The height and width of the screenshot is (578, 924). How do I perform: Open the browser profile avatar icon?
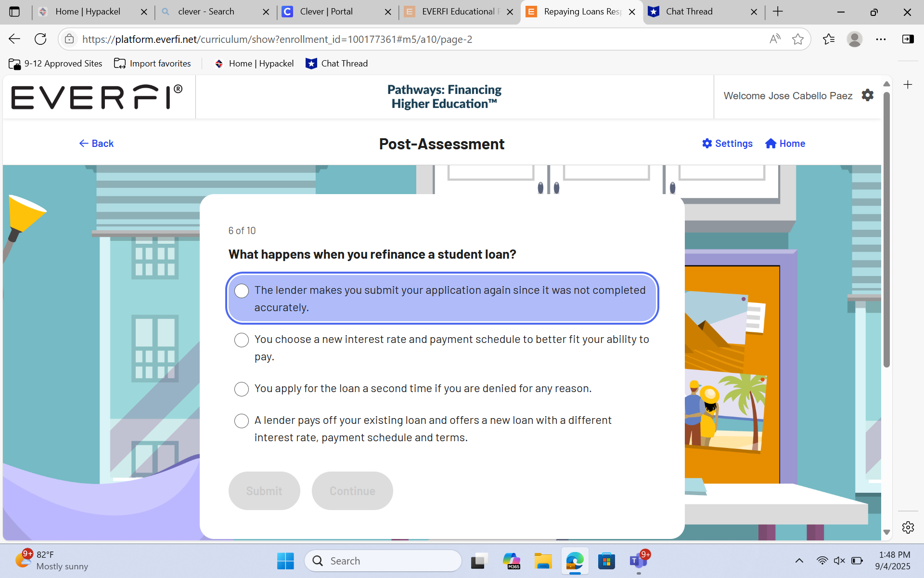click(x=854, y=39)
